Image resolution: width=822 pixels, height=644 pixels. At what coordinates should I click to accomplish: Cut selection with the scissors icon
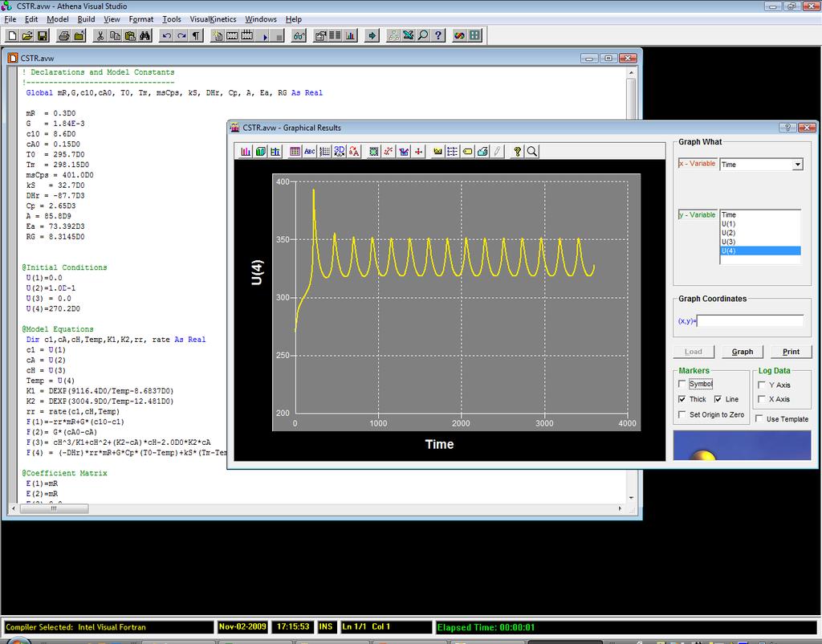point(100,35)
